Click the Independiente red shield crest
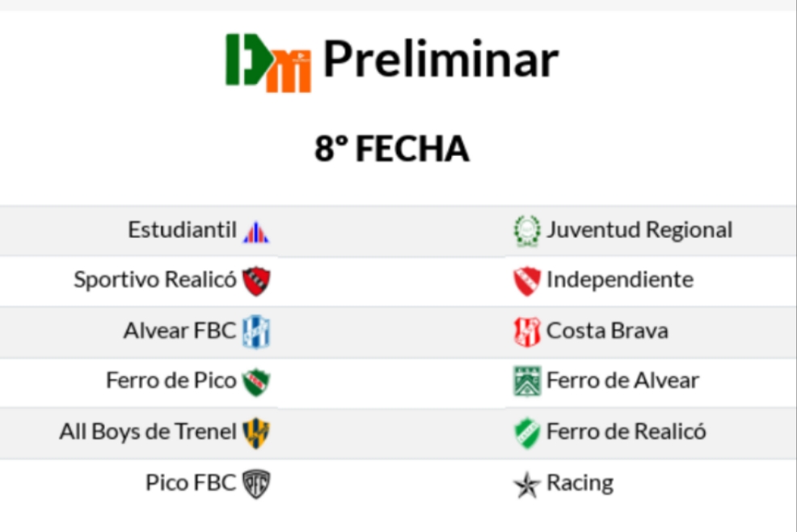This screenshot has height=532, width=797. [x=527, y=281]
